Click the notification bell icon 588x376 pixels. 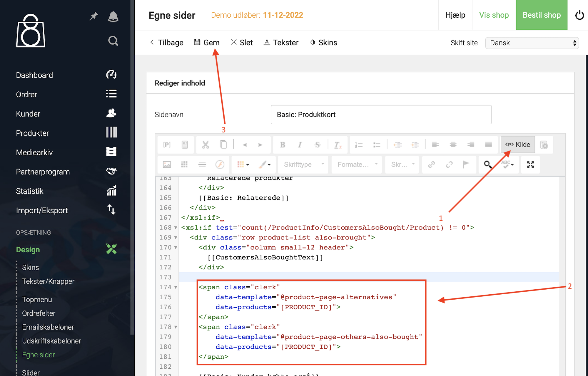point(113,16)
